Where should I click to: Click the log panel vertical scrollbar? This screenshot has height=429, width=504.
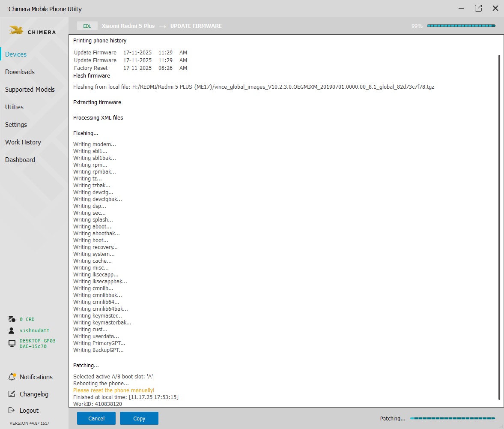tap(499, 227)
